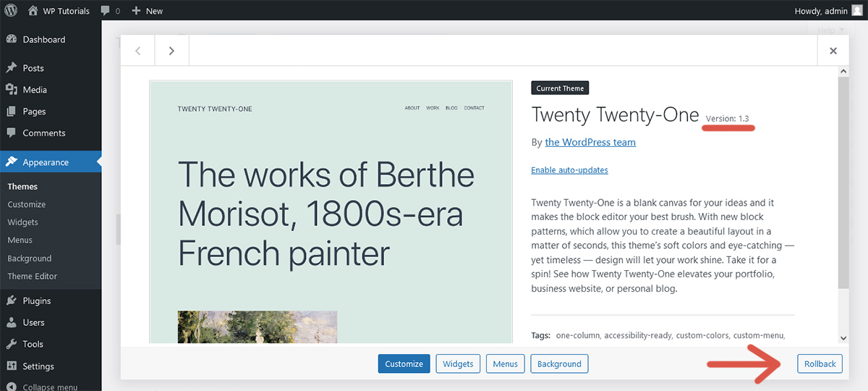The image size is (868, 391).
Task: Open the comments bubble in admin bar
Action: [110, 11]
